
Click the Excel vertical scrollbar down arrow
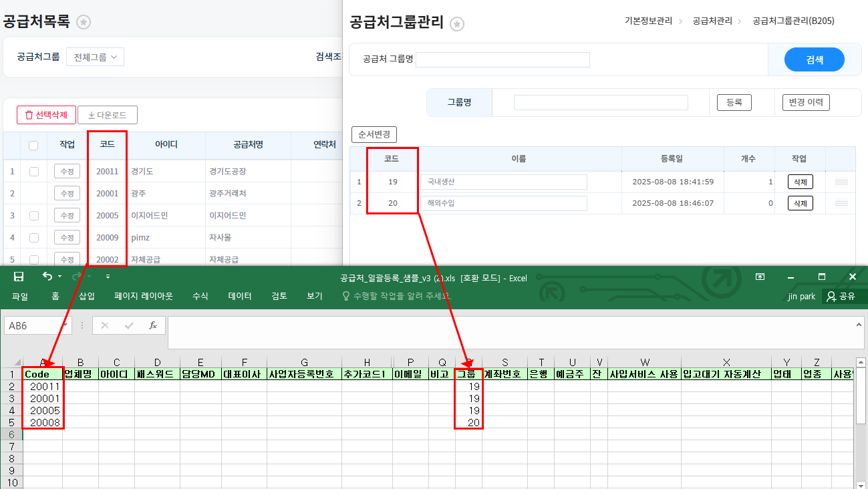[861, 484]
